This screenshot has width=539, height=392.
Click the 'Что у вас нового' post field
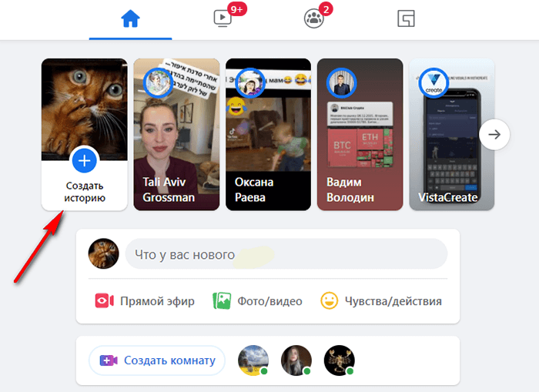285,254
